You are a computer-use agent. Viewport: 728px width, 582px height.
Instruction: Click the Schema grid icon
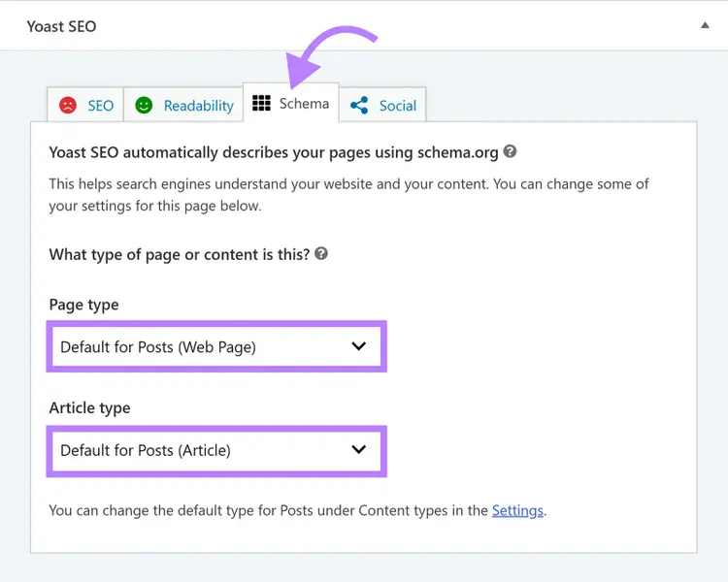tap(261, 103)
